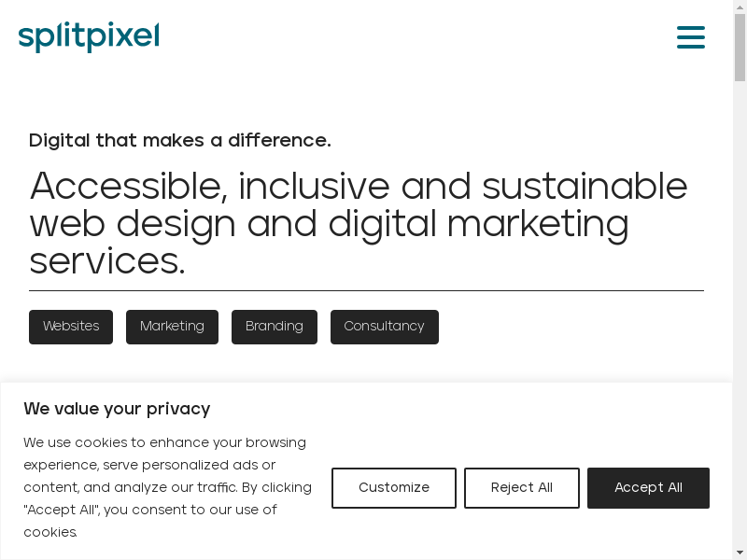Screen dimensions: 747x560
Task: Click the 'Accessible, inclusive and sustainable' headline
Action: 359,188
